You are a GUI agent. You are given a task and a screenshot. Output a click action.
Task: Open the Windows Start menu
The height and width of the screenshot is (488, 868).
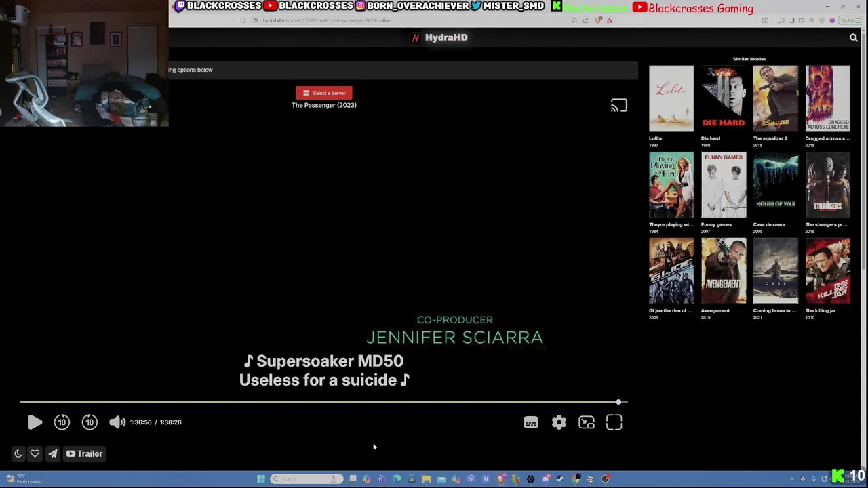pos(260,479)
